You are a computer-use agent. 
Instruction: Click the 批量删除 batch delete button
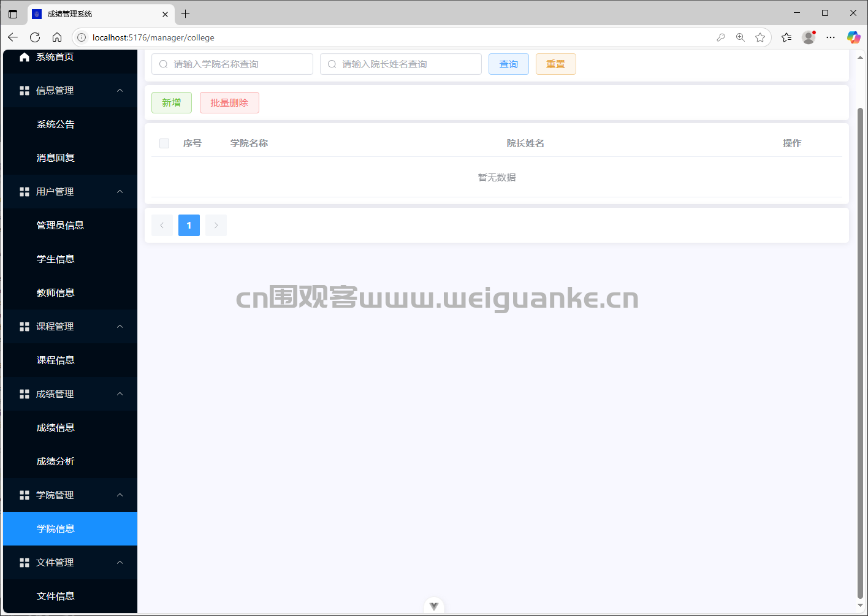[229, 103]
